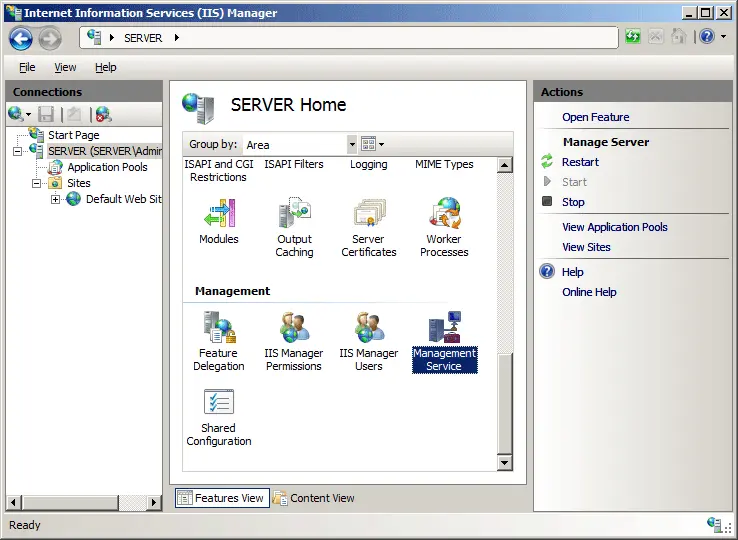738x540 pixels.
Task: Click the Delete Connection icon with red X
Action: (x=103, y=114)
